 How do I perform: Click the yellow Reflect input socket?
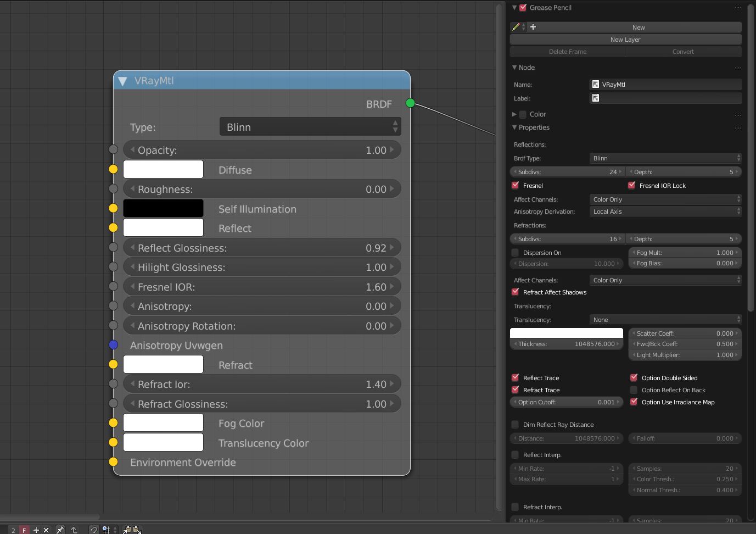tap(113, 227)
